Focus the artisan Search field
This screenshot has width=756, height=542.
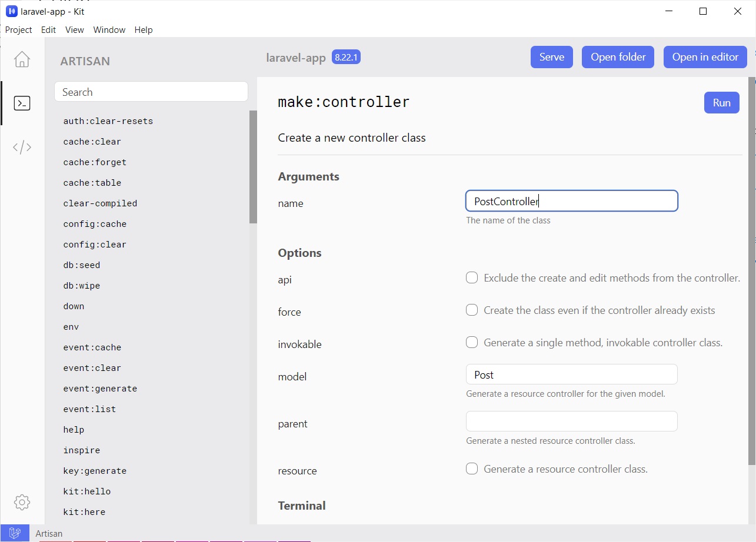(151, 92)
